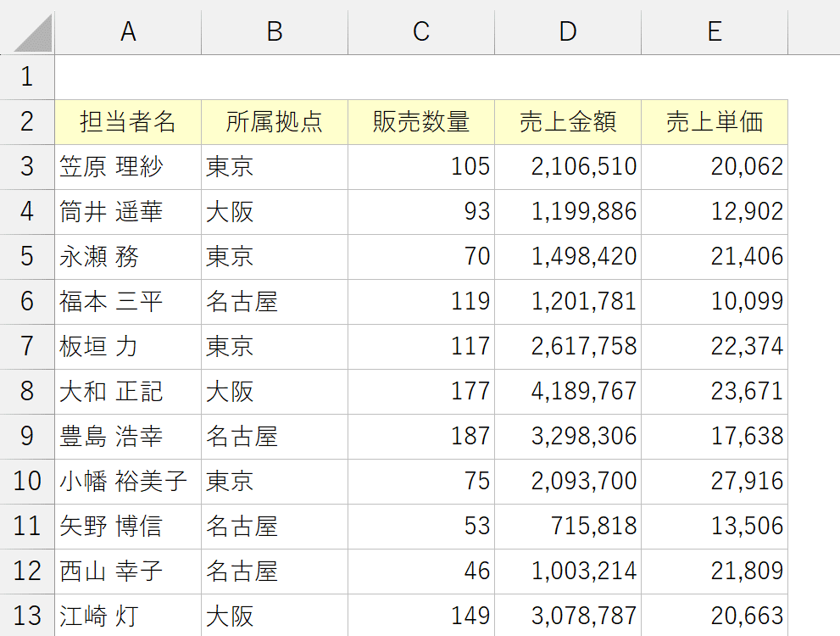840x636 pixels.
Task: Click 東京 in 笠原 理紗 row
Action: 275,167
